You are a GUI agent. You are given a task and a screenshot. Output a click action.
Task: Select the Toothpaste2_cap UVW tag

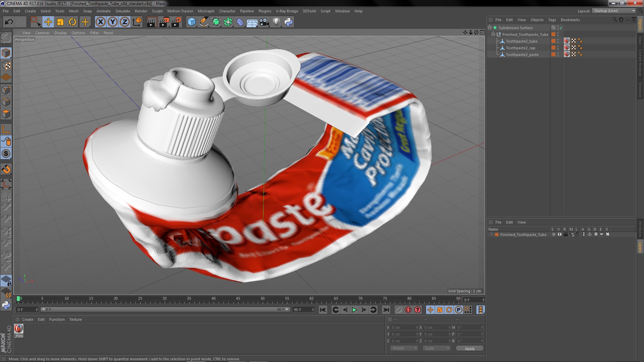point(574,48)
